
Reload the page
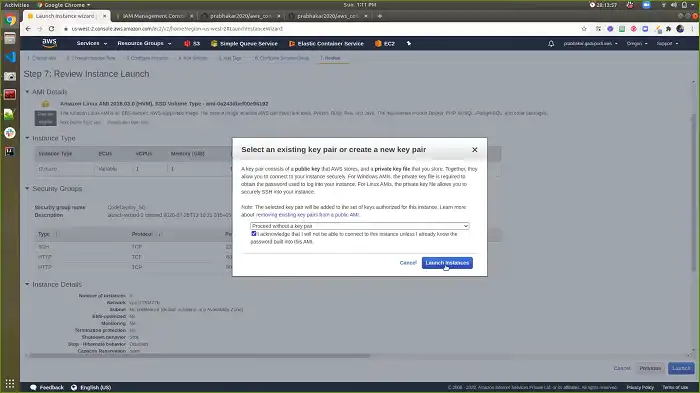[51, 29]
